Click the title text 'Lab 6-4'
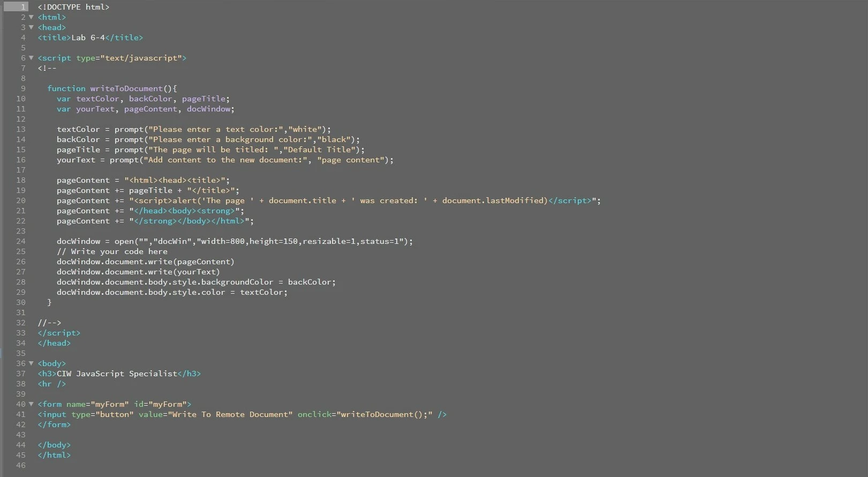The image size is (868, 477). pyautogui.click(x=88, y=38)
